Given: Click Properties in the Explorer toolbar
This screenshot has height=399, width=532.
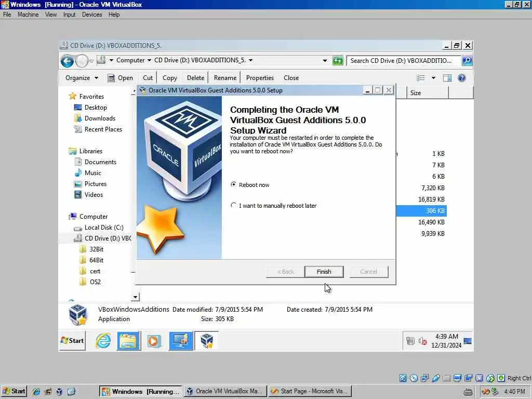Looking at the screenshot, I should [260, 78].
